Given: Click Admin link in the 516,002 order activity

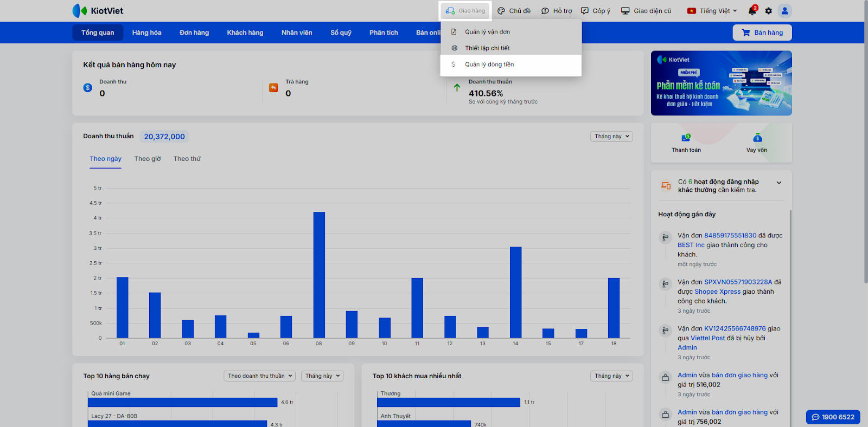Looking at the screenshot, I should [x=687, y=375].
